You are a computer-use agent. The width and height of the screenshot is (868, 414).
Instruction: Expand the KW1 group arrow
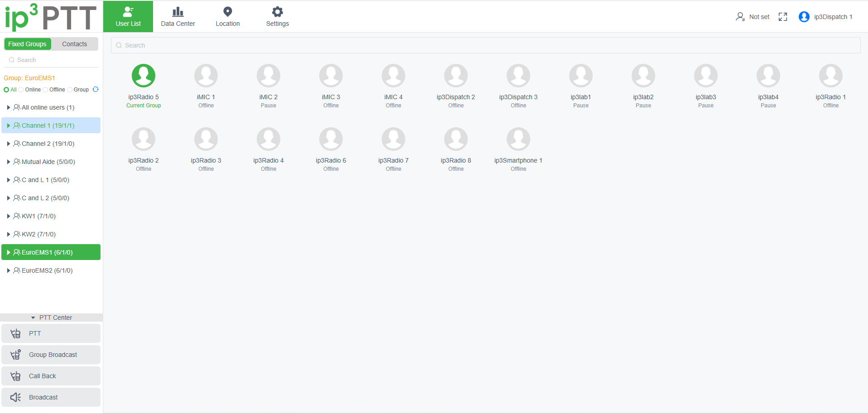point(9,216)
